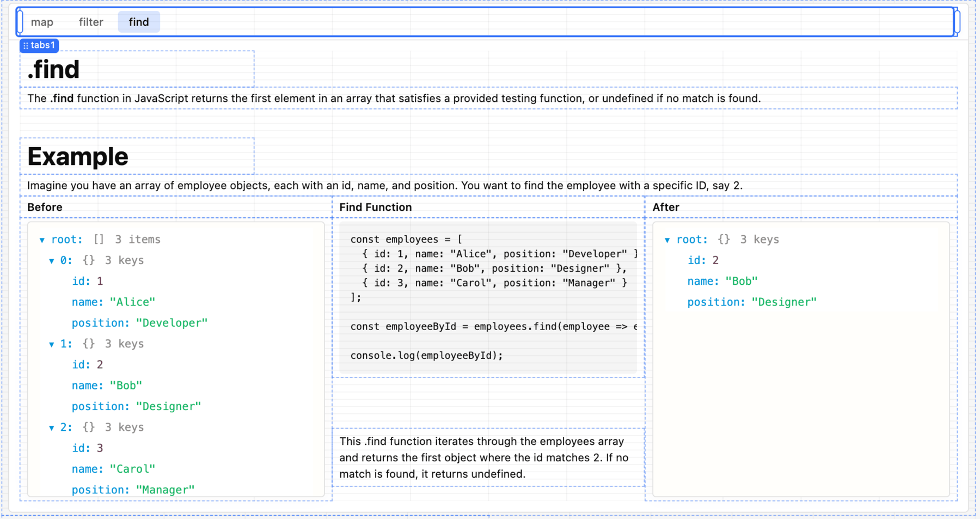The image size is (980, 519).
Task: Switch to the map tab
Action: [x=42, y=22]
